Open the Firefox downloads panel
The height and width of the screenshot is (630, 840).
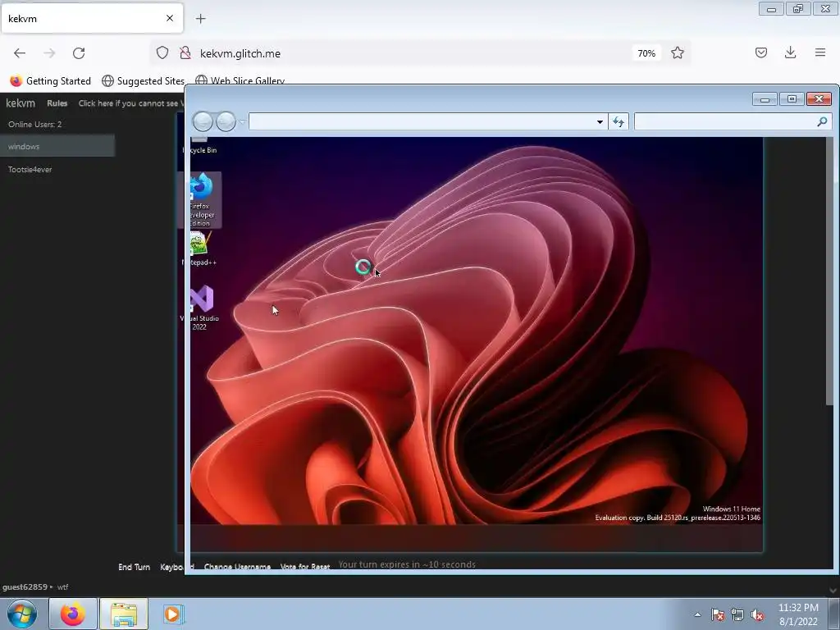790,52
